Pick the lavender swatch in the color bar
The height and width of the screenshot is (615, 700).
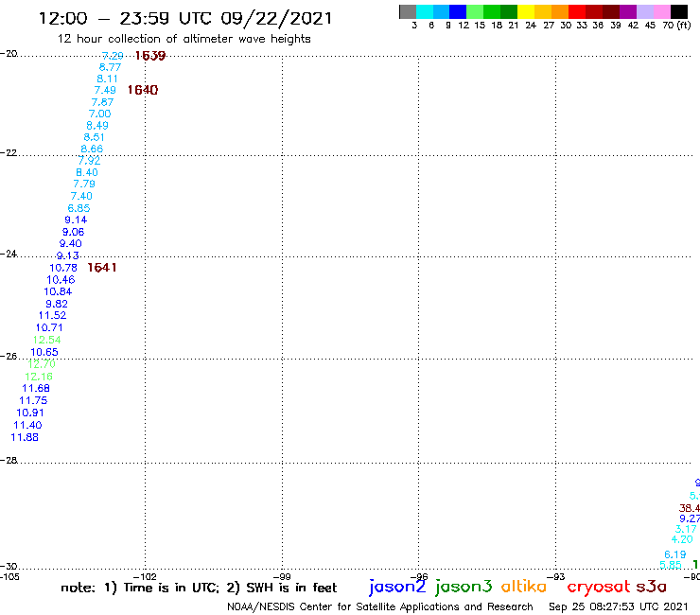pos(645,11)
